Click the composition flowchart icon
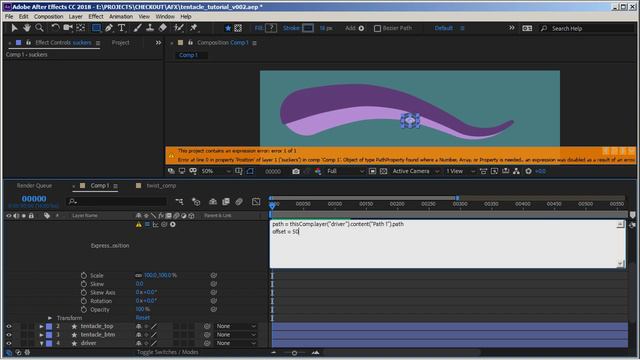640x360 pixels. click(x=517, y=171)
